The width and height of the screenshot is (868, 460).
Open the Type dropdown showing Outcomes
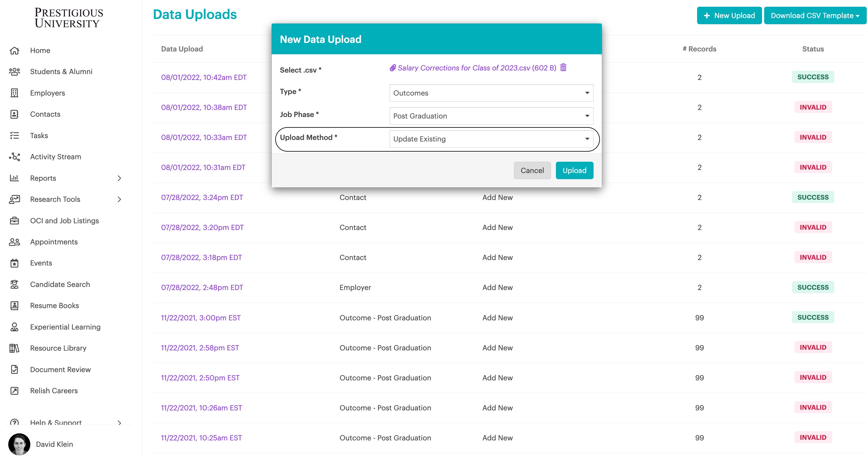point(491,93)
